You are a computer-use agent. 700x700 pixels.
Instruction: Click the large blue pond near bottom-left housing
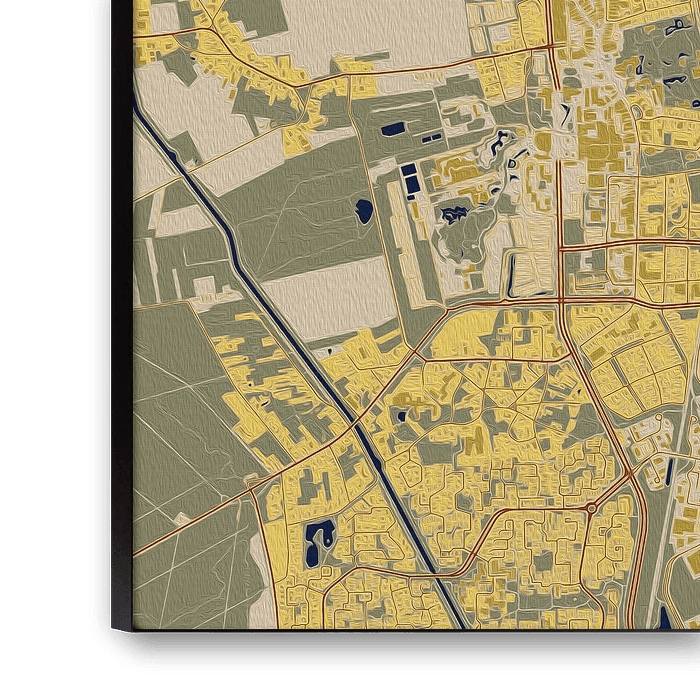(x=320, y=539)
